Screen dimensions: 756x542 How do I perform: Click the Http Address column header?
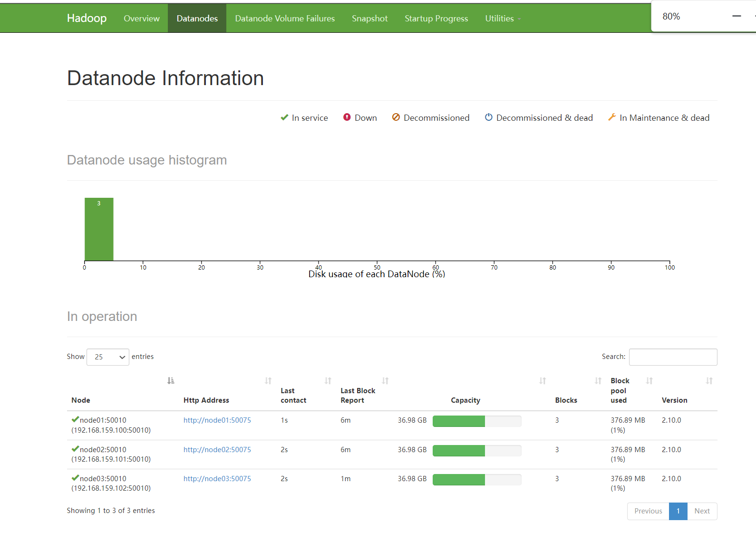[206, 400]
